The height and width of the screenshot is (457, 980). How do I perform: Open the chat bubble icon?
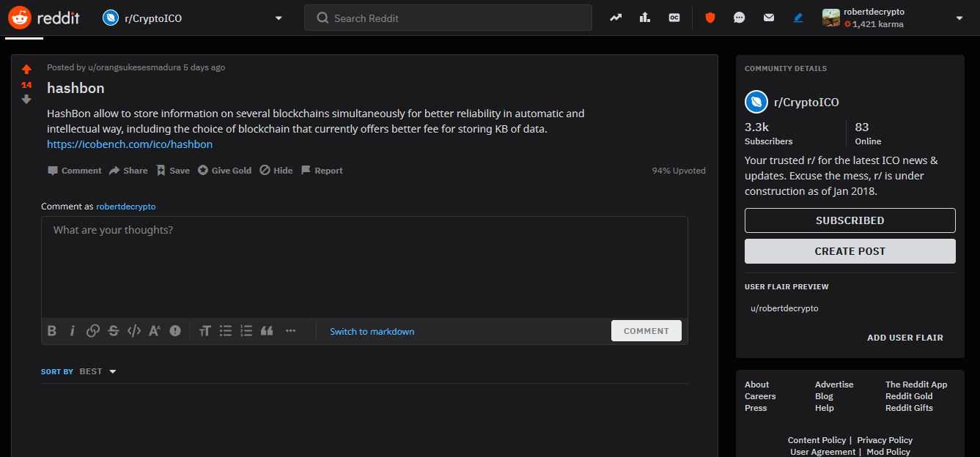(739, 18)
